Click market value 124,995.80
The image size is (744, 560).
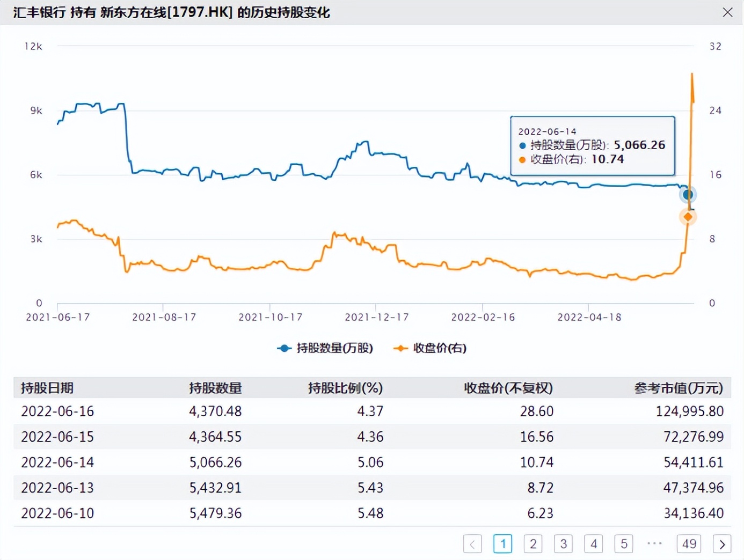(x=690, y=411)
